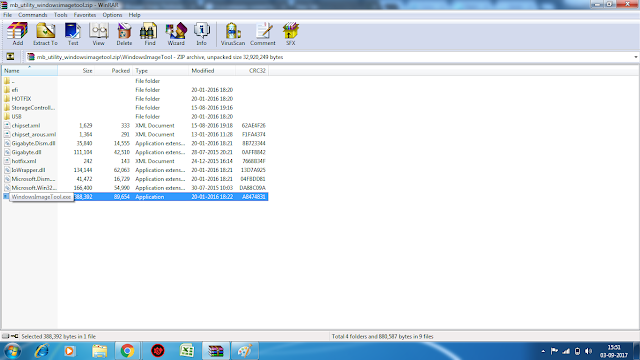640x360 pixels.
Task: Click the Delete toolbar icon
Action: 124,34
